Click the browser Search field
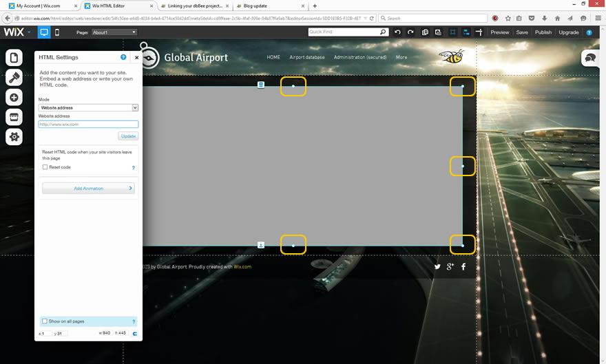 point(433,18)
